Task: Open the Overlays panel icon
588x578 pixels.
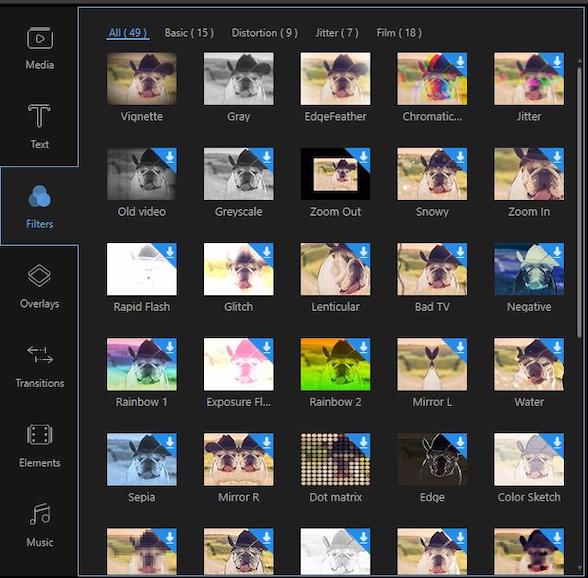Action: click(x=39, y=276)
